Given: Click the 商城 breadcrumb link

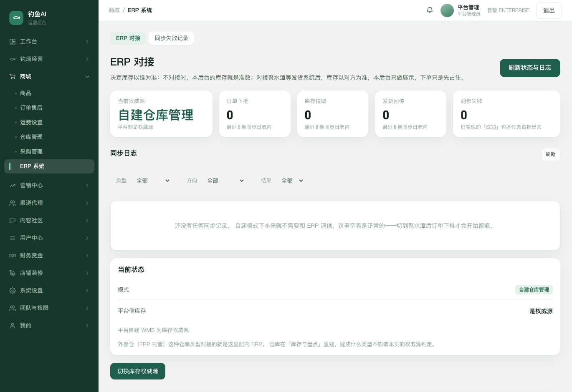Looking at the screenshot, I should coord(114,10).
